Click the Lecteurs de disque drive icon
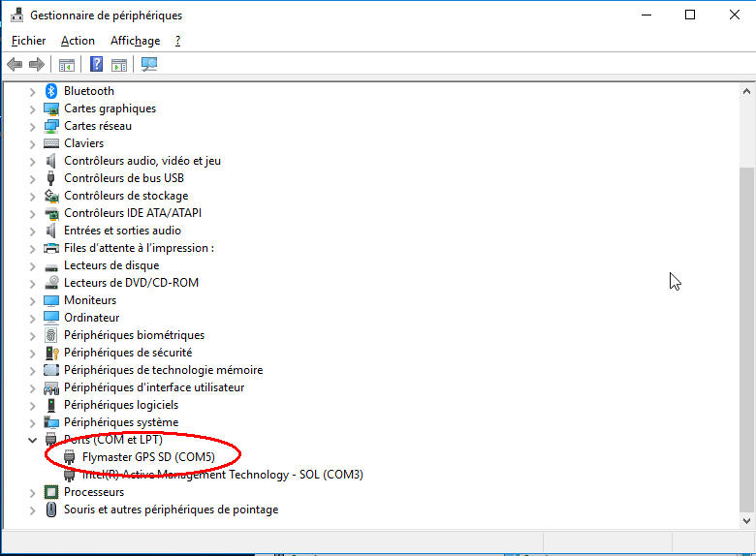Image resolution: width=756 pixels, height=556 pixels. pos(51,267)
